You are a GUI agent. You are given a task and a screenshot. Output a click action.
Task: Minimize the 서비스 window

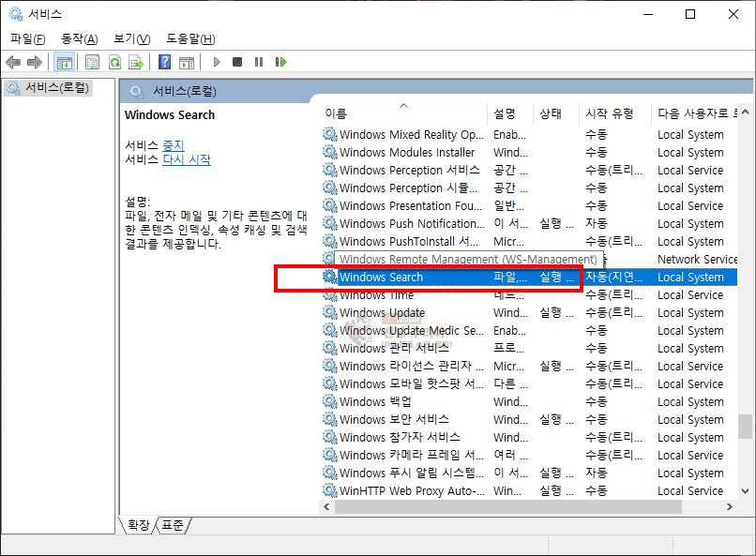(x=648, y=14)
